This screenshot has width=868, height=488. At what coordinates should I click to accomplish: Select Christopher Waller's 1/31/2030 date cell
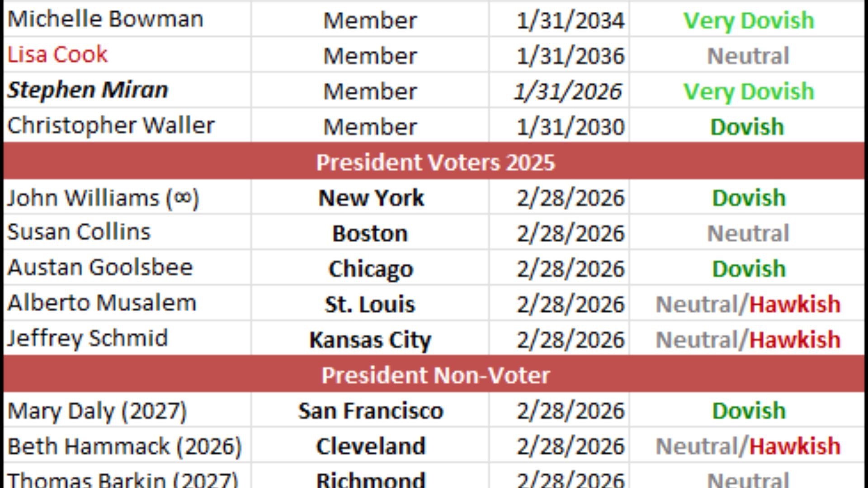tap(570, 127)
